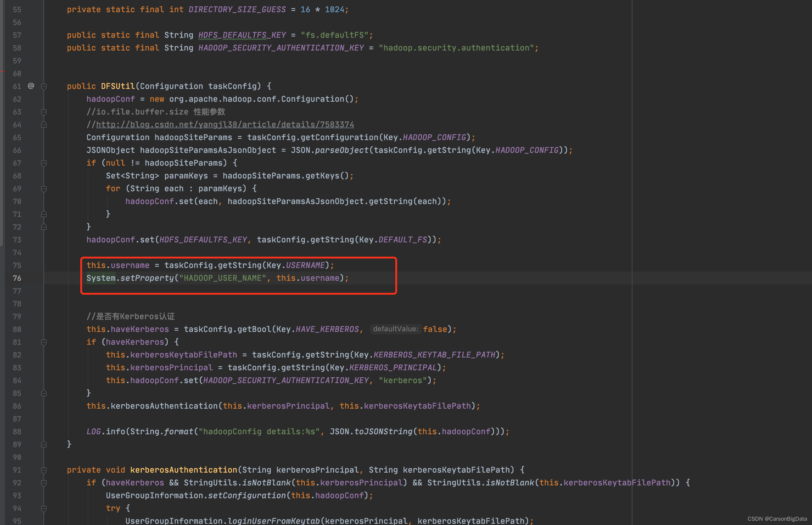The image size is (812, 525).
Task: Click line number 76 in the gutter
Action: coord(17,278)
